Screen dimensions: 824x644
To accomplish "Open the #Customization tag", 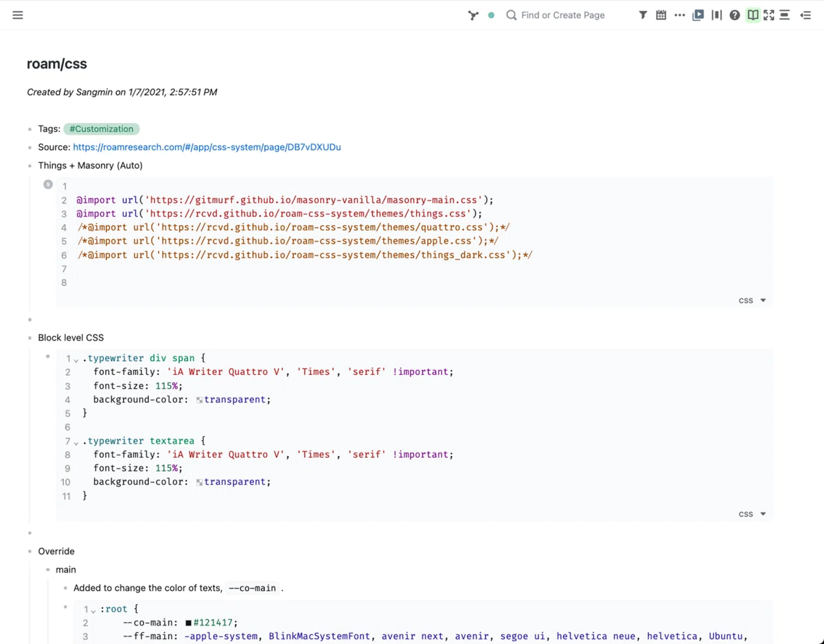I will coord(102,129).
